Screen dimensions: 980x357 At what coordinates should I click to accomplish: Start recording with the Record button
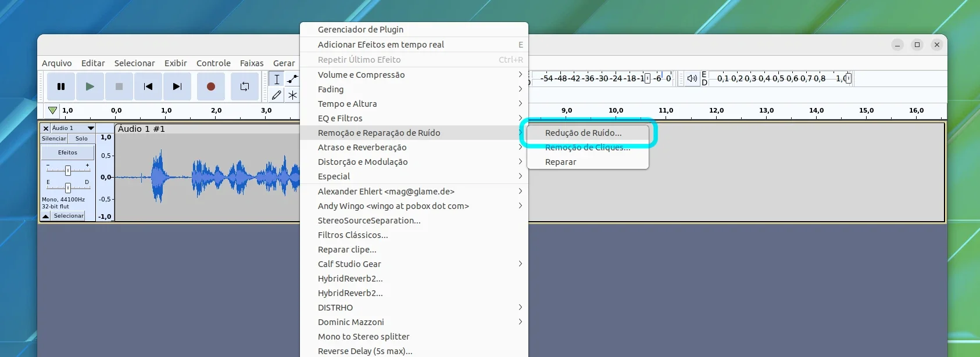pos(211,86)
